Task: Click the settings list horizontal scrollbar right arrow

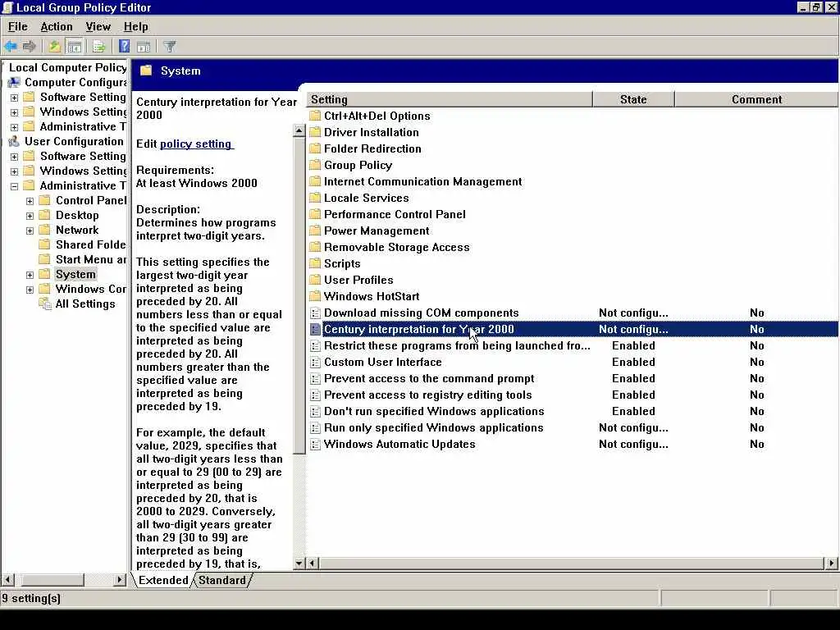Action: (x=831, y=563)
